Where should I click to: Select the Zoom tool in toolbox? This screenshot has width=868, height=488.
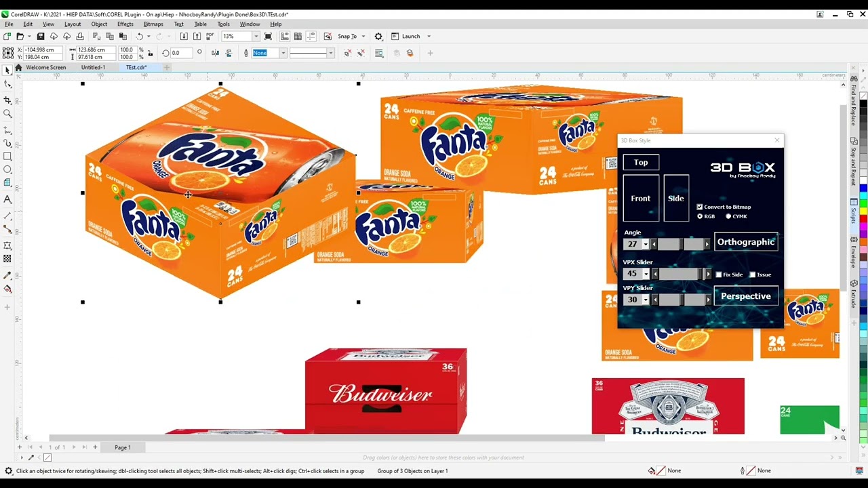[7, 113]
